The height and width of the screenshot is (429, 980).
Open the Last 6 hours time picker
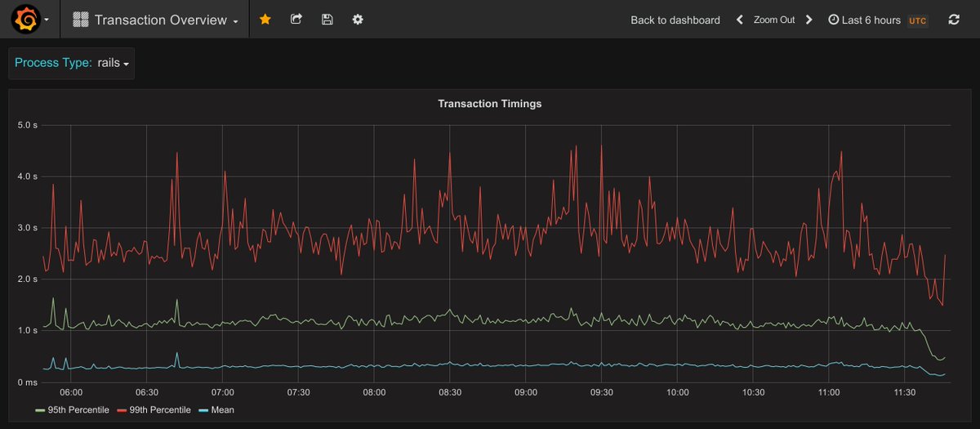(878, 20)
